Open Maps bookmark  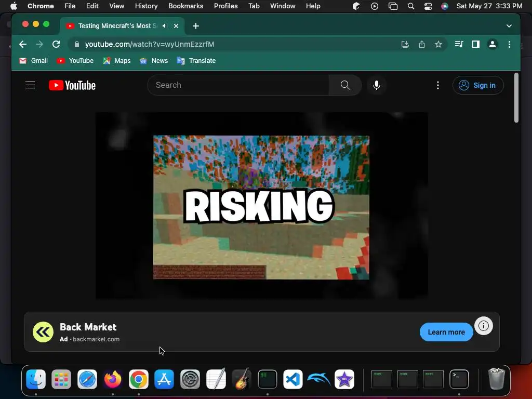(117, 61)
